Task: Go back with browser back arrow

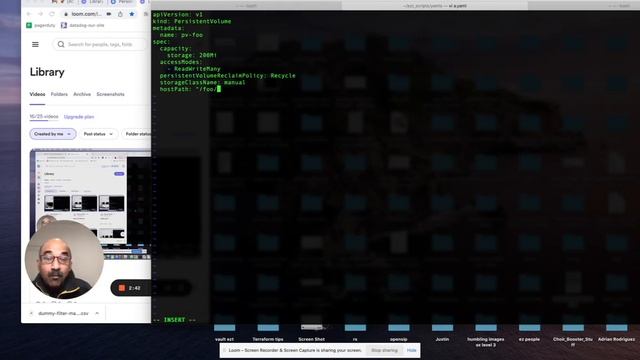Action: pos(29,14)
